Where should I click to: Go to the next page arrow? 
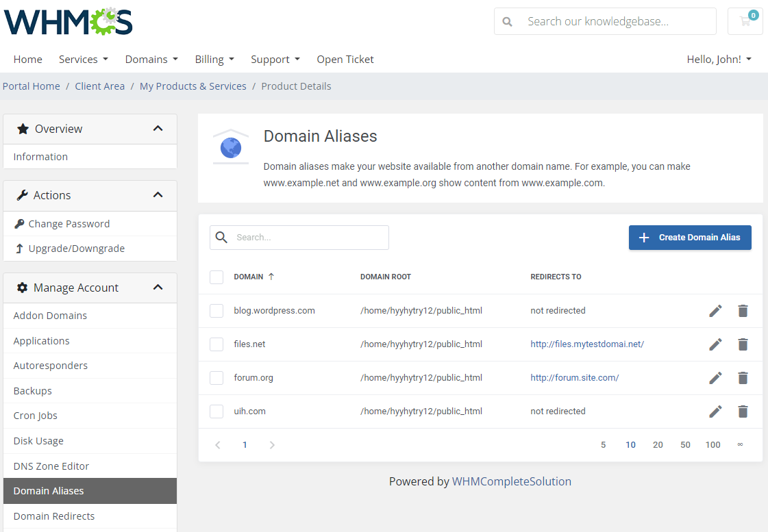272,445
